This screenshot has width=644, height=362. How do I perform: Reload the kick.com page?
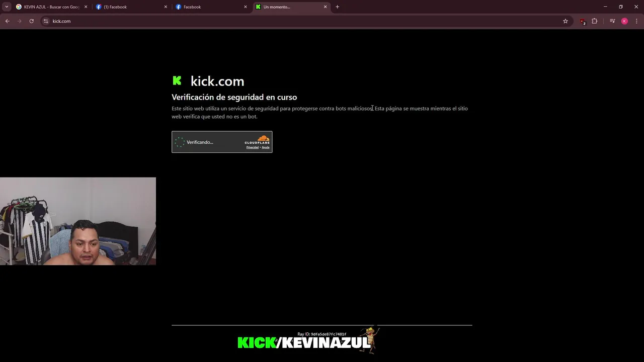tap(31, 21)
